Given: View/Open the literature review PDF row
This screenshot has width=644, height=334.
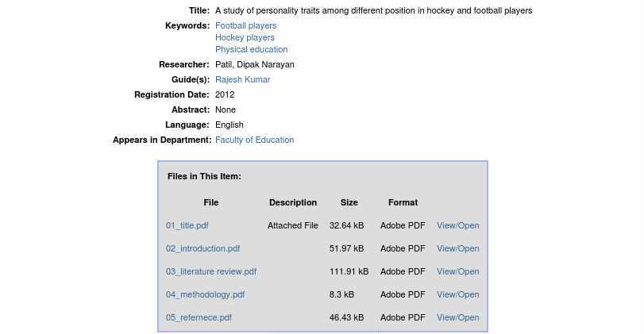Looking at the screenshot, I should 458,271.
